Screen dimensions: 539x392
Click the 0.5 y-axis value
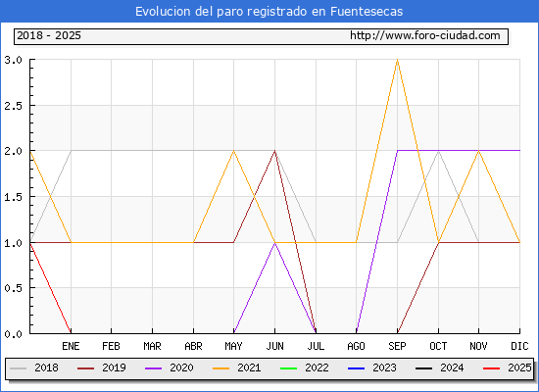13,288
